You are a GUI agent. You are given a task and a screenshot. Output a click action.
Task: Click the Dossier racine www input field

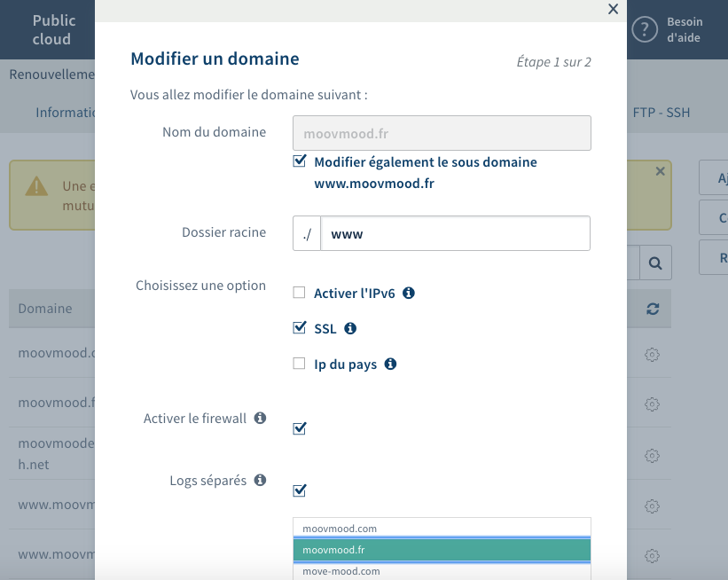(x=455, y=234)
